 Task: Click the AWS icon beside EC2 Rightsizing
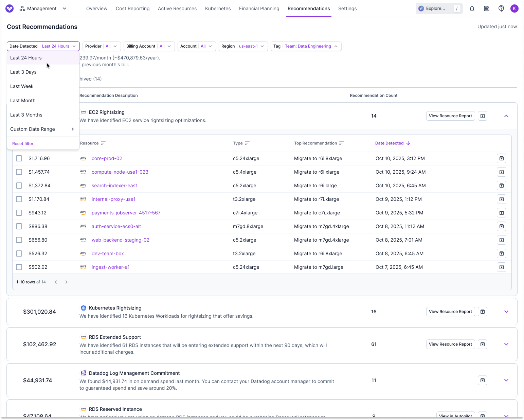pyautogui.click(x=84, y=112)
